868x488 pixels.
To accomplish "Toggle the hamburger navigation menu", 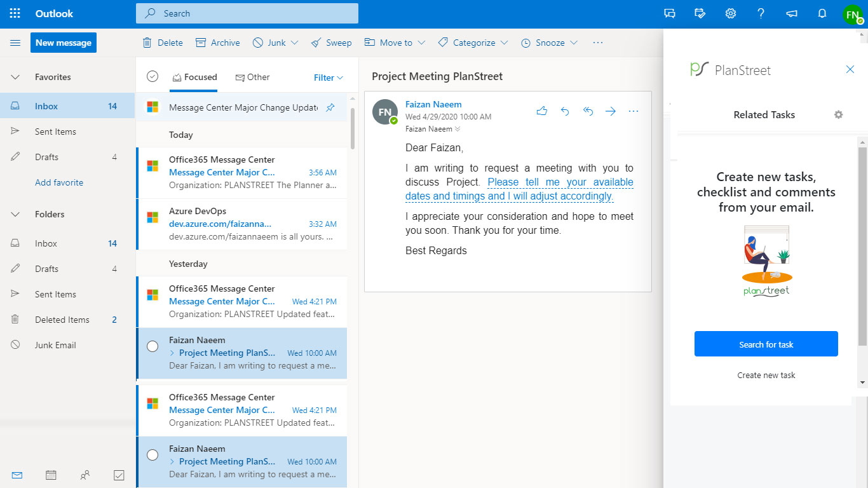I will pos(15,43).
